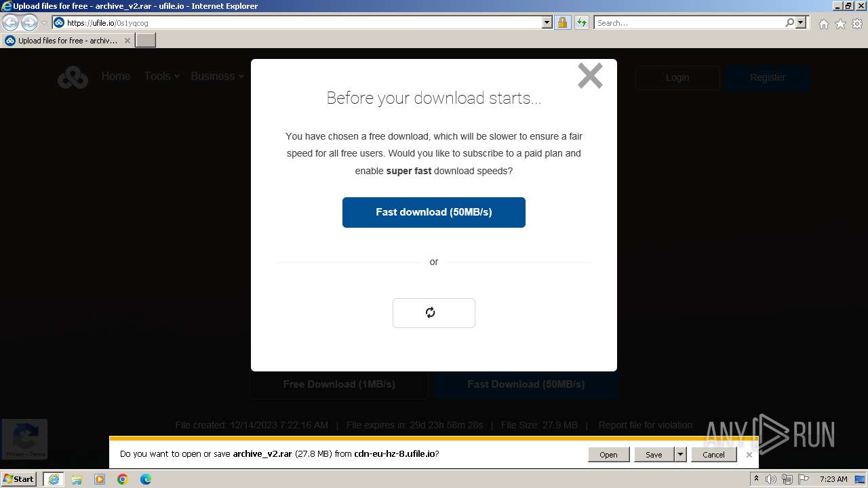Launch Chrome from the taskbar
Screen dimensions: 868x488
tap(123, 479)
